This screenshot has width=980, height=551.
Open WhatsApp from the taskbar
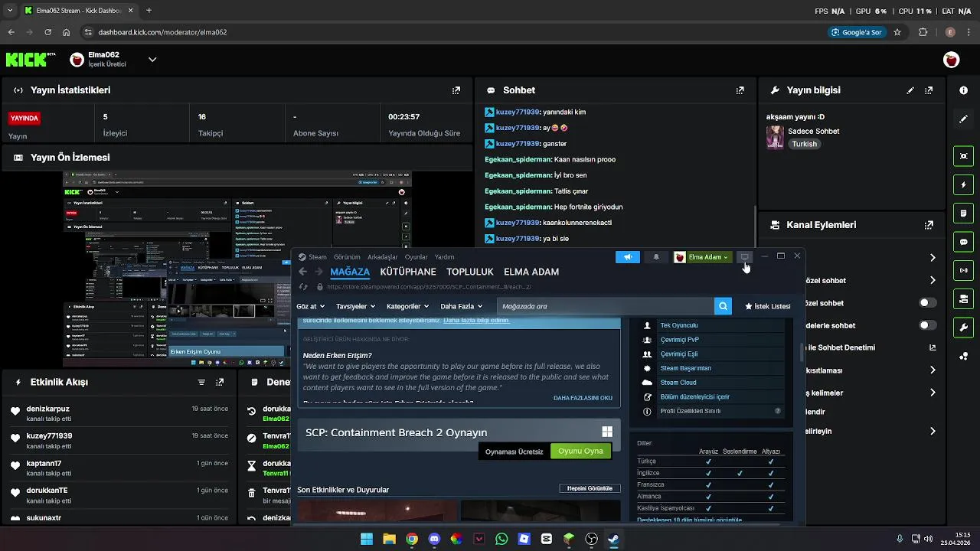[x=501, y=539]
